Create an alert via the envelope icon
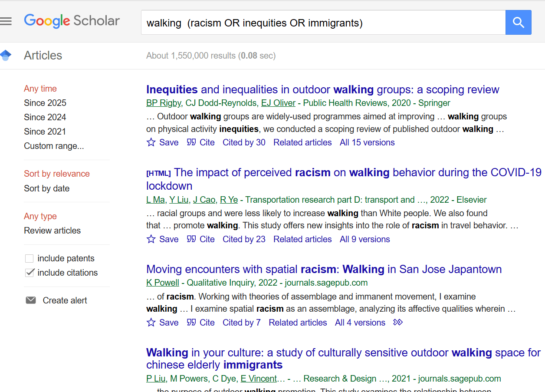 click(30, 300)
